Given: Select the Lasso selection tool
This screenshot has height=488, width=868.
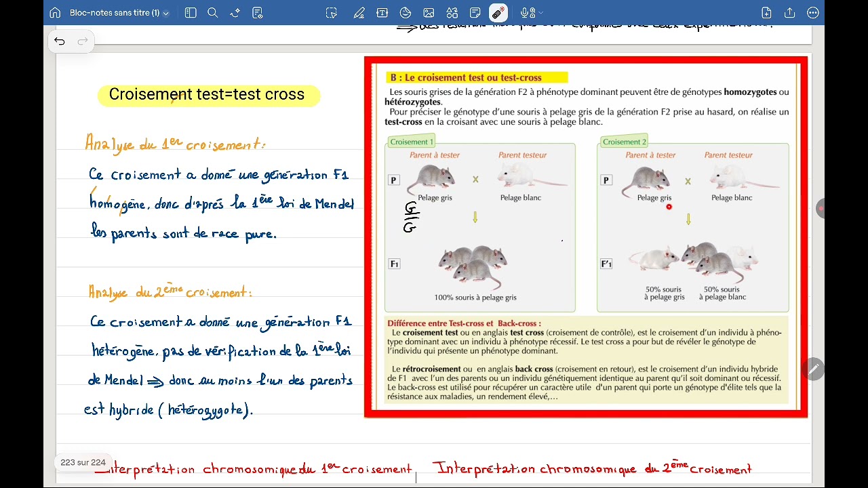Looking at the screenshot, I should pos(331,13).
